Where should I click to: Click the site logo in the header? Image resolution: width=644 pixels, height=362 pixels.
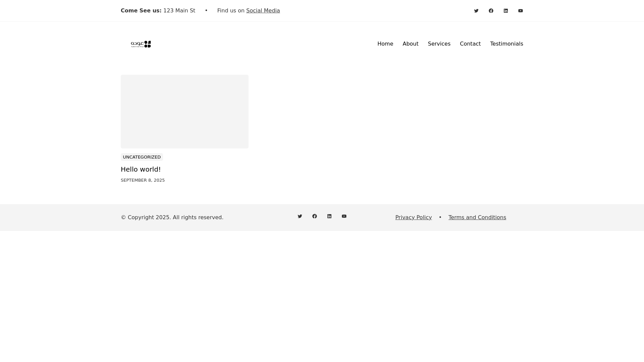tap(141, 44)
